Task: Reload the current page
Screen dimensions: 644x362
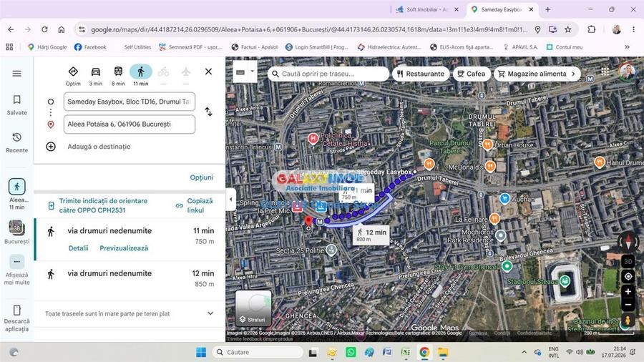Action: point(44,29)
